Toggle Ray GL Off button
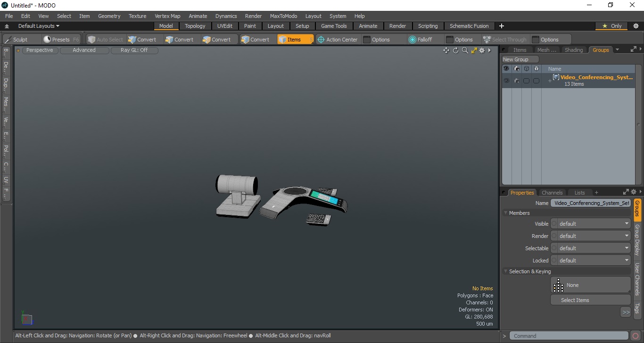644x343 pixels. tap(134, 50)
